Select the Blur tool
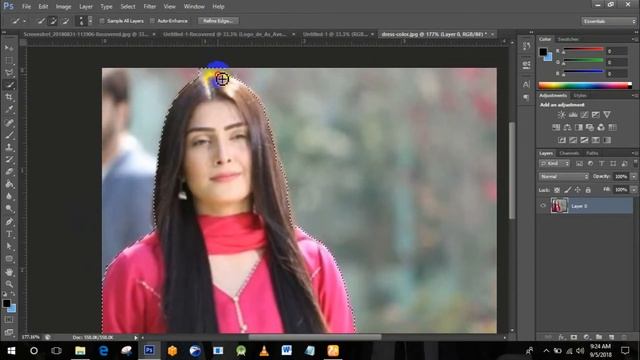The height and width of the screenshot is (360, 640). [9, 196]
